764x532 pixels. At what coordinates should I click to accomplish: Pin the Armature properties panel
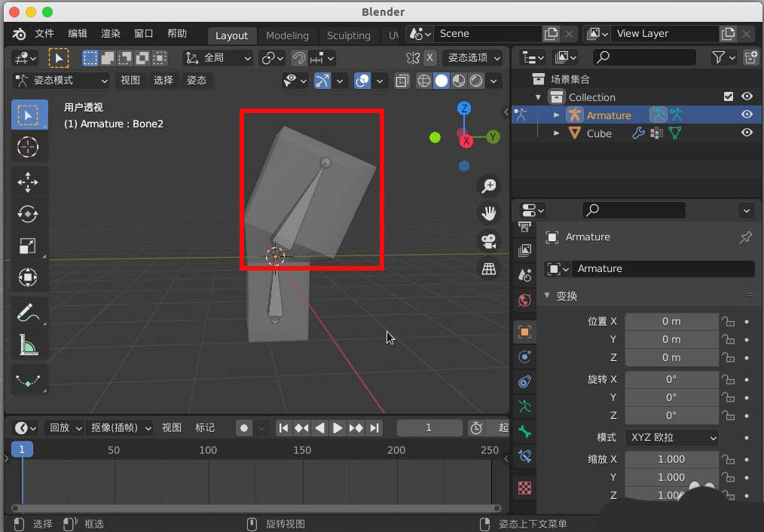point(745,237)
